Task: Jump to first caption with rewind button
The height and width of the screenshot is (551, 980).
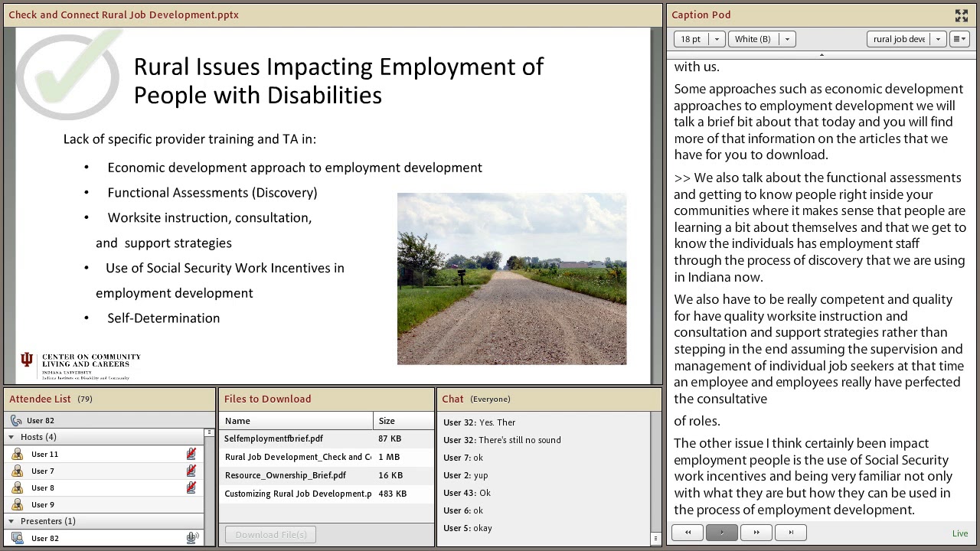Action: (x=688, y=533)
